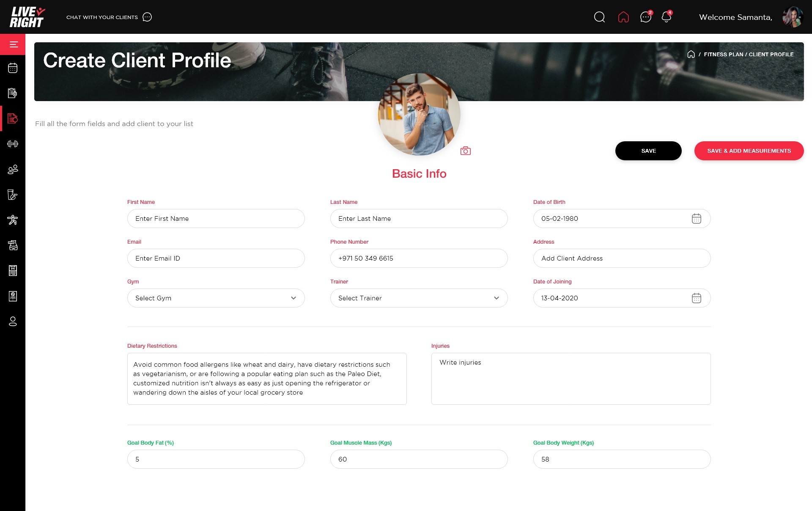
Task: Expand the Select Trainer dropdown
Action: point(419,298)
